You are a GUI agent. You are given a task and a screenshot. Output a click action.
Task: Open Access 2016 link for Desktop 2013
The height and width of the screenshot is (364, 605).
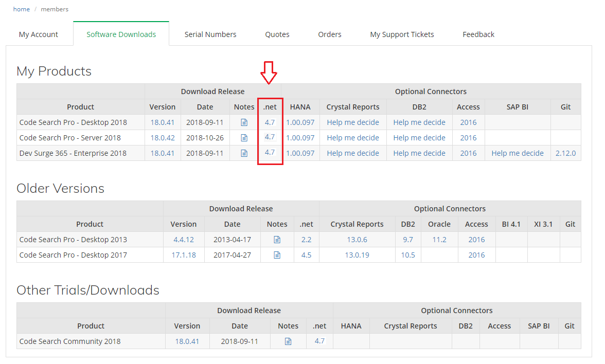pyautogui.click(x=476, y=240)
